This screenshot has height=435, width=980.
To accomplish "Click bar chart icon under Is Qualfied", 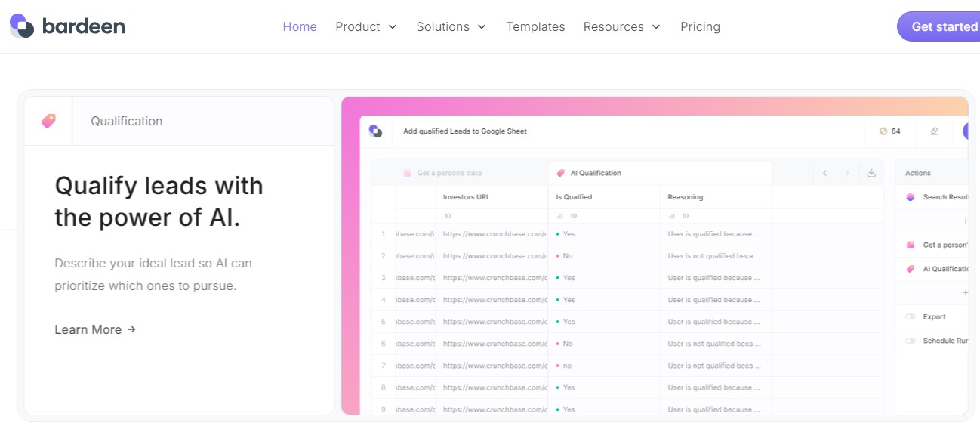I will pos(559,216).
